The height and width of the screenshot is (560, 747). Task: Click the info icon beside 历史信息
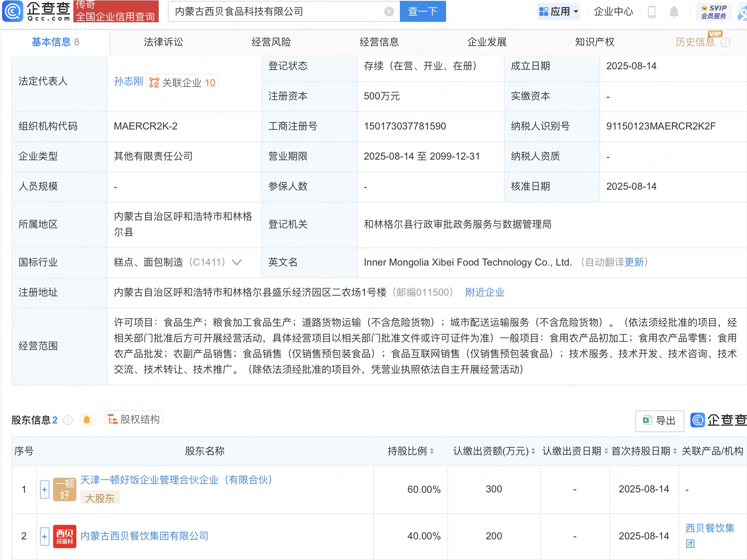pyautogui.click(x=725, y=42)
